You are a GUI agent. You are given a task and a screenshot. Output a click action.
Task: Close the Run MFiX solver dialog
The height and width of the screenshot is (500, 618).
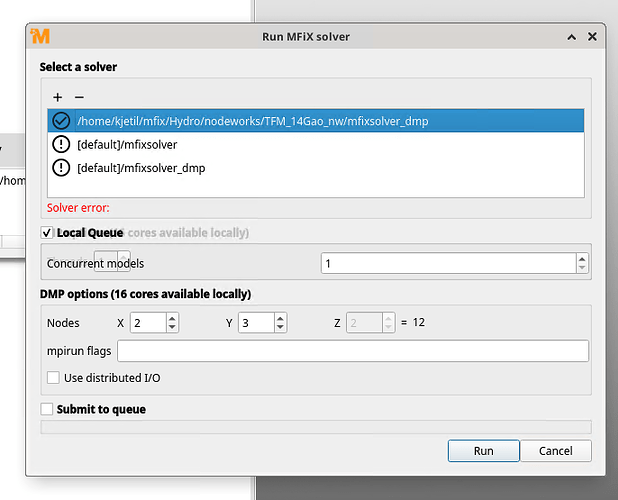pos(593,37)
